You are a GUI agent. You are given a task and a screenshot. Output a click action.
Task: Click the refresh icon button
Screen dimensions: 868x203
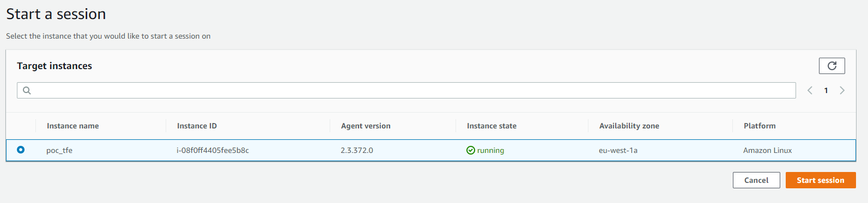[x=831, y=66]
